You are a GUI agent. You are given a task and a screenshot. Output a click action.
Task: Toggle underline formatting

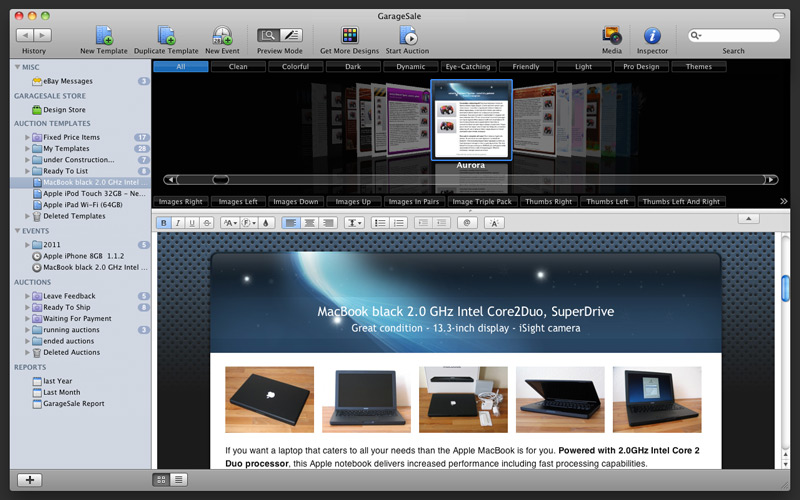(x=192, y=223)
